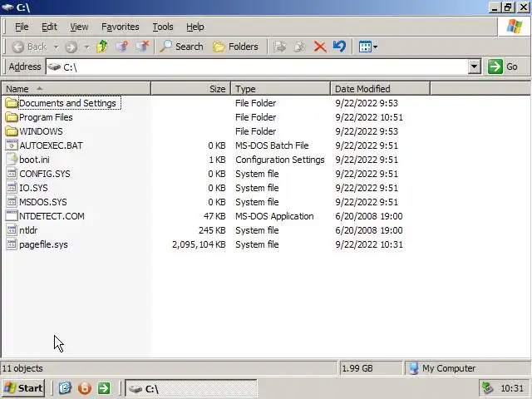The height and width of the screenshot is (399, 532).
Task: Open the Favorites menu
Action: pyautogui.click(x=120, y=27)
